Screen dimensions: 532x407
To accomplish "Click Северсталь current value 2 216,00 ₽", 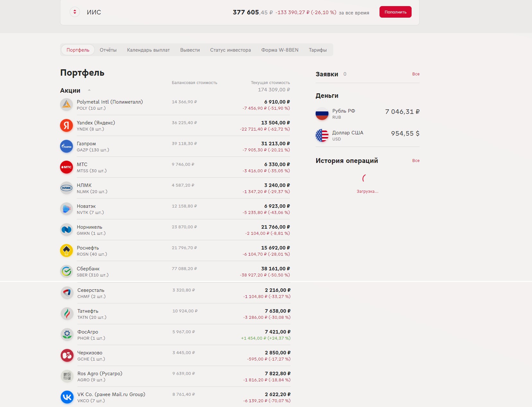I will [278, 290].
